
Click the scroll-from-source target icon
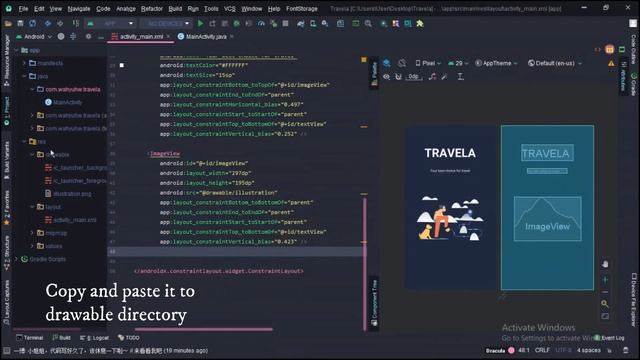[61, 36]
